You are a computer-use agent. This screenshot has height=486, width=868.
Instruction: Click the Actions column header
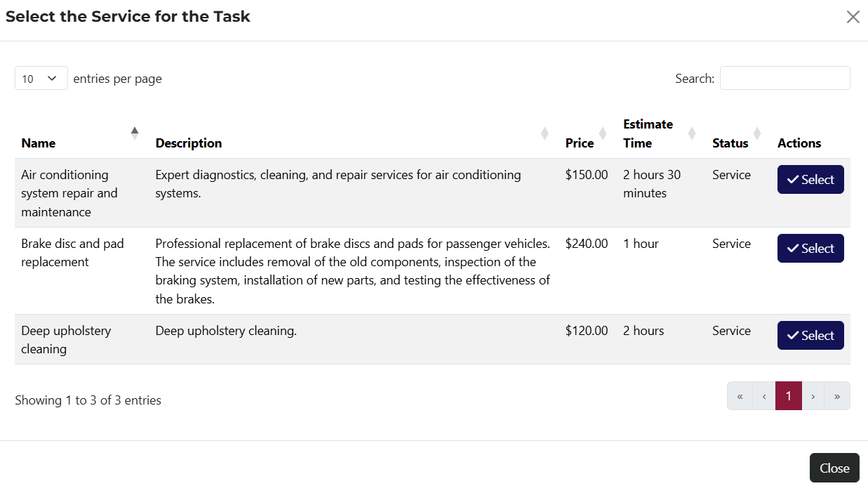pyautogui.click(x=799, y=143)
